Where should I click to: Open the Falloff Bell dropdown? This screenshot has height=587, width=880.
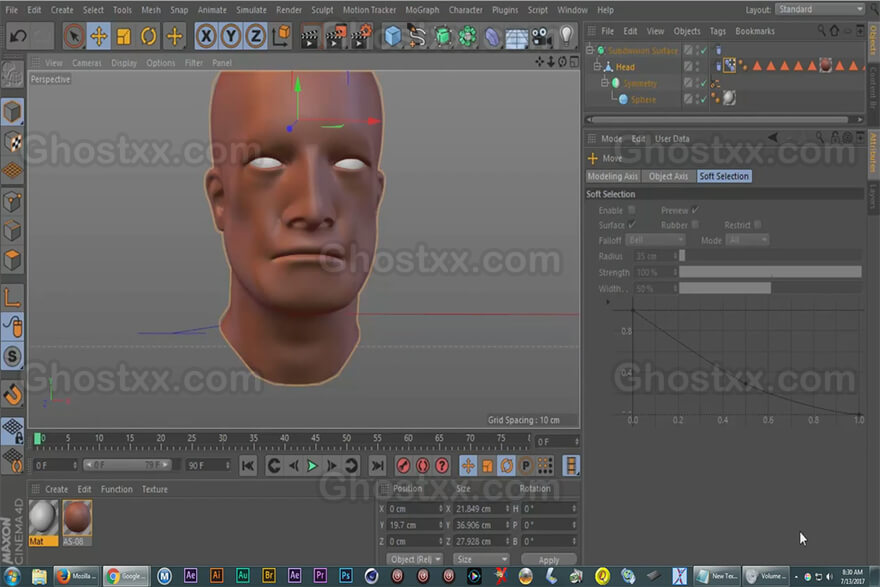tap(655, 240)
